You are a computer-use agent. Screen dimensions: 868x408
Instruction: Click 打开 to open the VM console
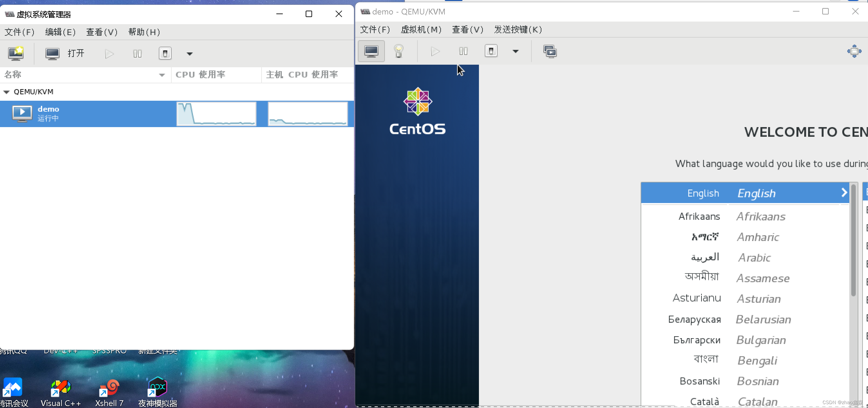[75, 53]
